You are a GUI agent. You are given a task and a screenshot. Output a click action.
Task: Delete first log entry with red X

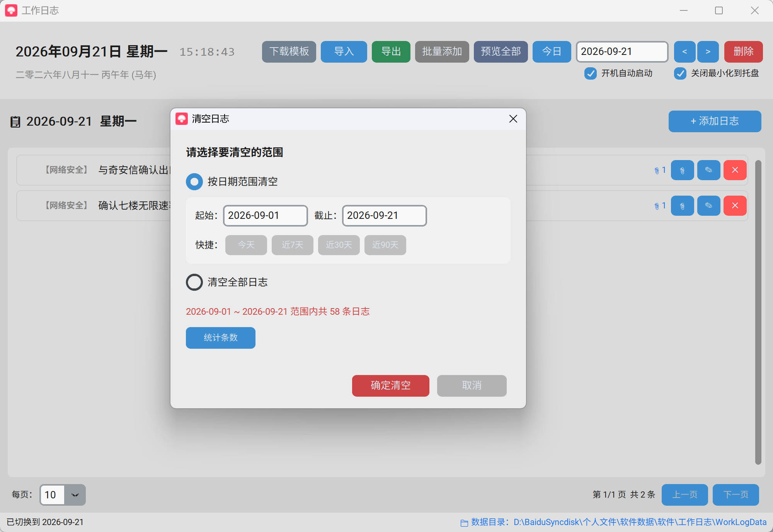coord(735,171)
